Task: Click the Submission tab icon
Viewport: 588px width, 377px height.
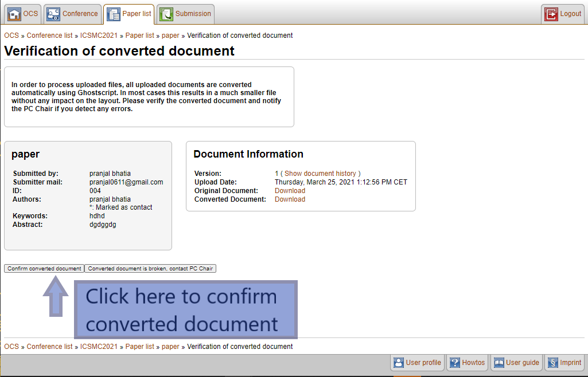Action: (x=166, y=14)
